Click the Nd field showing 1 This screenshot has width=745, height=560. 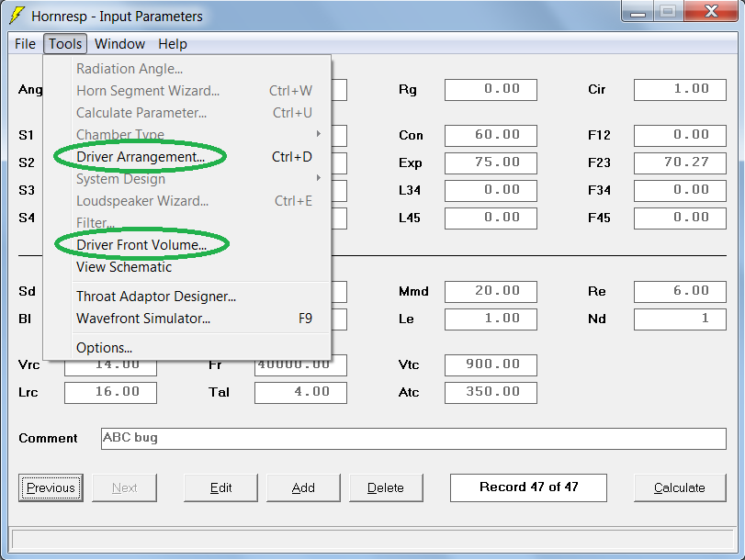tap(680, 319)
